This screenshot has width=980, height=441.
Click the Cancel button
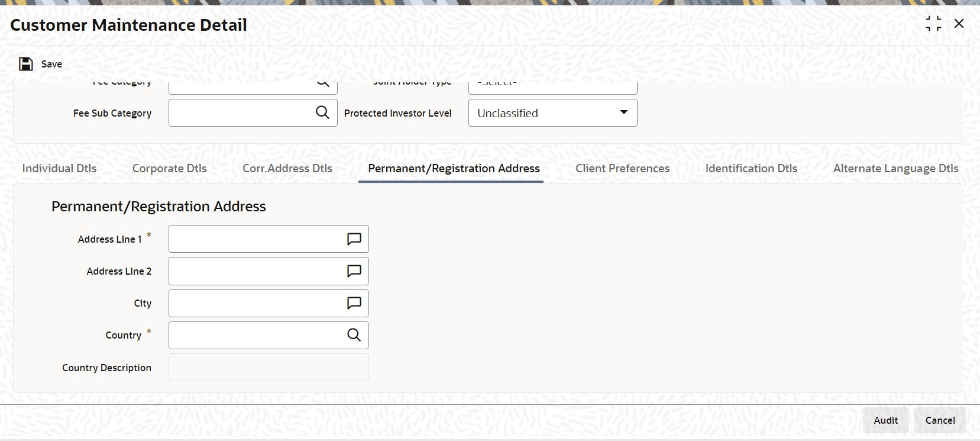[940, 420]
